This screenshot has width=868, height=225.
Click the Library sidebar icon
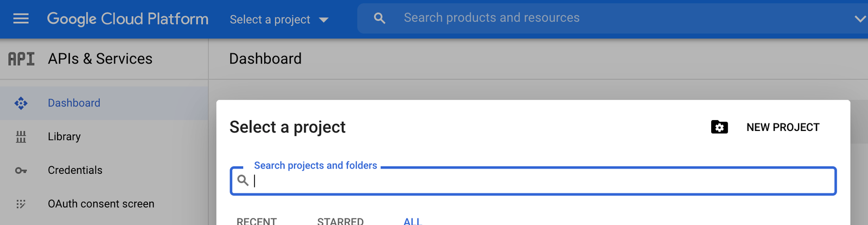[21, 137]
